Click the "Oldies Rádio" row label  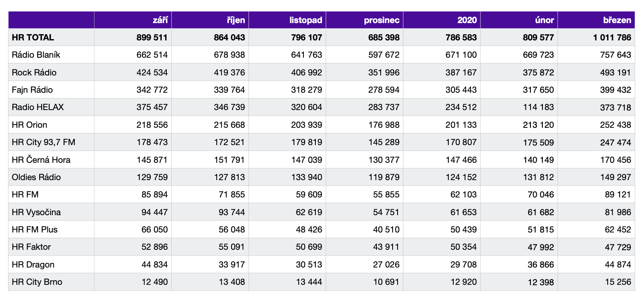pos(36,177)
